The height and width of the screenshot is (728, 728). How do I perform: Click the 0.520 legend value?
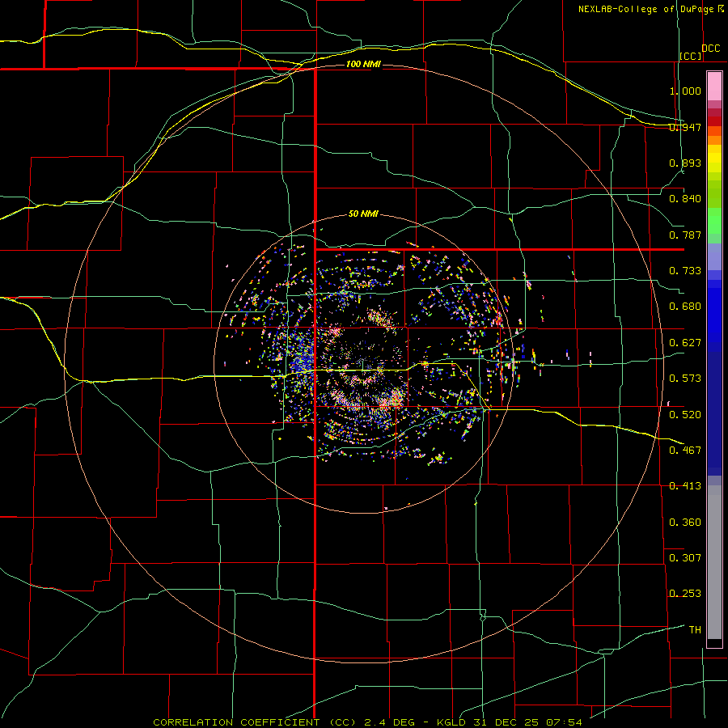tap(685, 415)
